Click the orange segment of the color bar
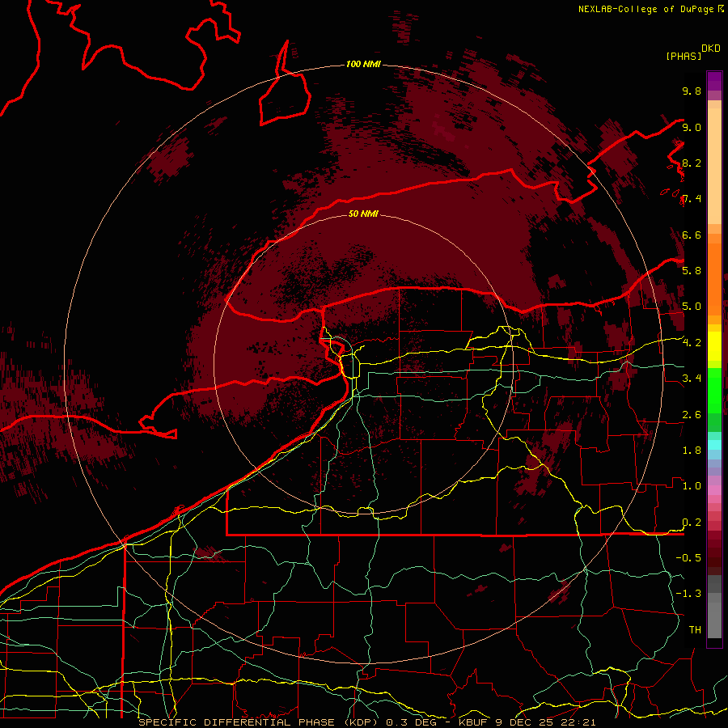The height and width of the screenshot is (728, 728). click(714, 278)
